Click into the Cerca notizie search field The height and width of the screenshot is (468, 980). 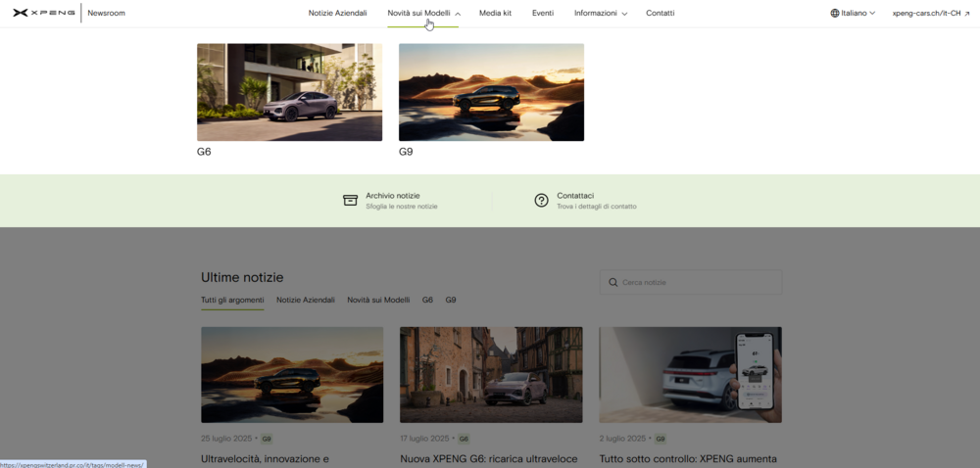(x=698, y=283)
